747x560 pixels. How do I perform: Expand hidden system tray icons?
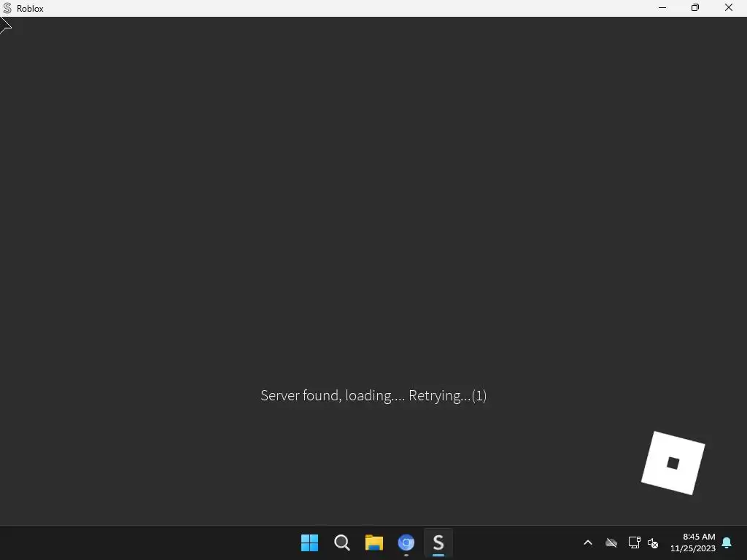588,542
